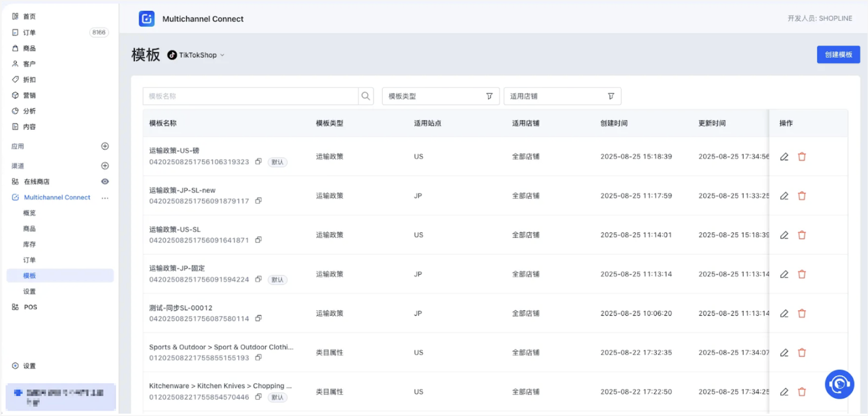Open the customer support chat bubble

click(x=839, y=384)
